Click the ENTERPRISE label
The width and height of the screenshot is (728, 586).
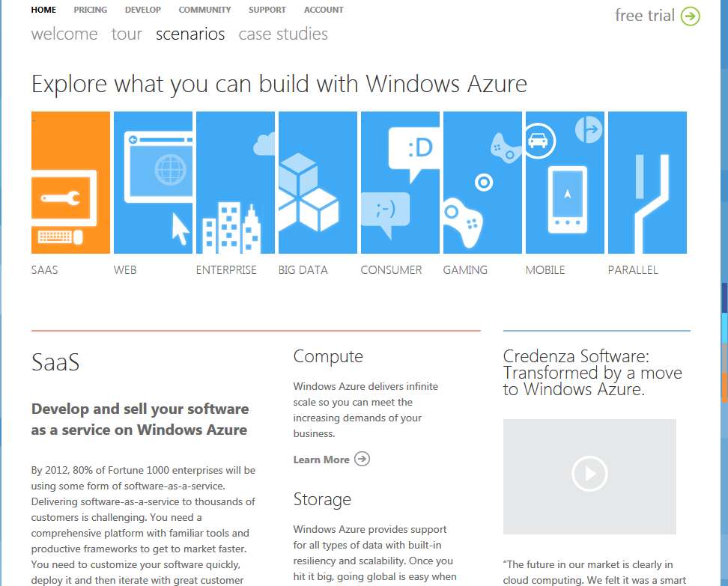pos(226,270)
